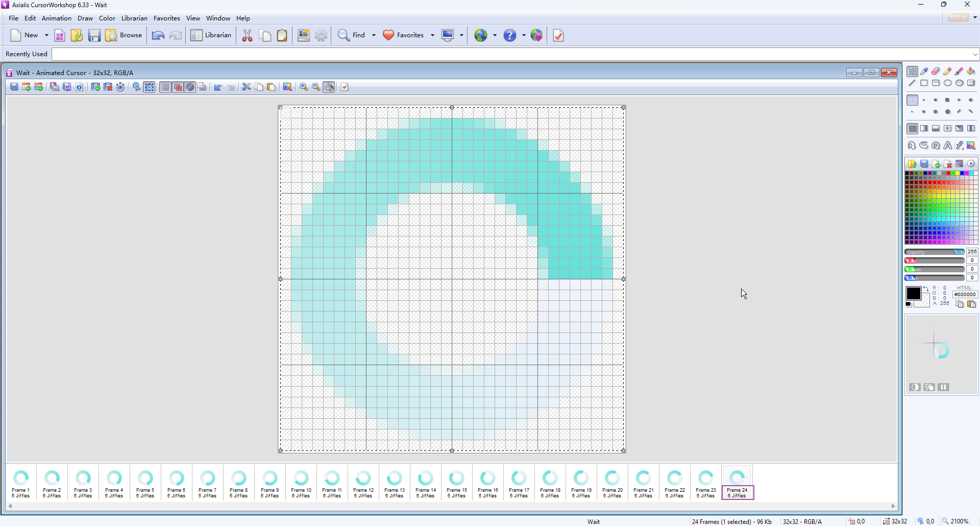Click the Librarian toolbar button
Screen dimensions: 980x526
tap(211, 35)
